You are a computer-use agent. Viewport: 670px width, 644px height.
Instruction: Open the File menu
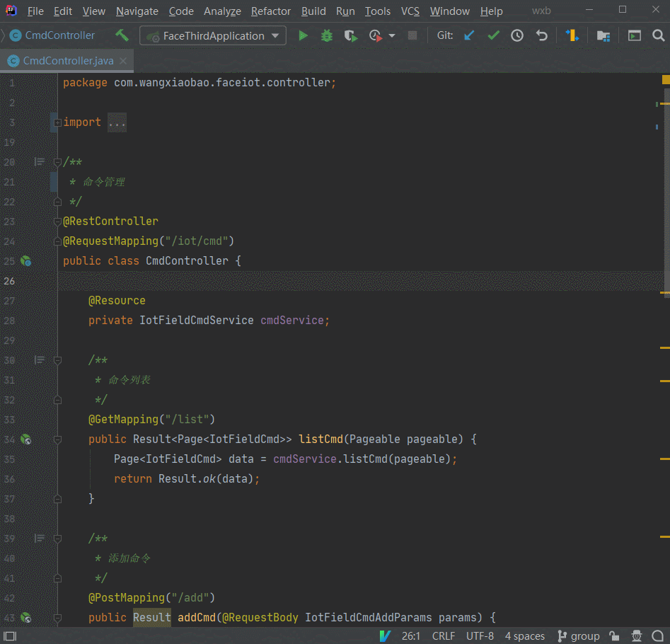click(x=35, y=11)
